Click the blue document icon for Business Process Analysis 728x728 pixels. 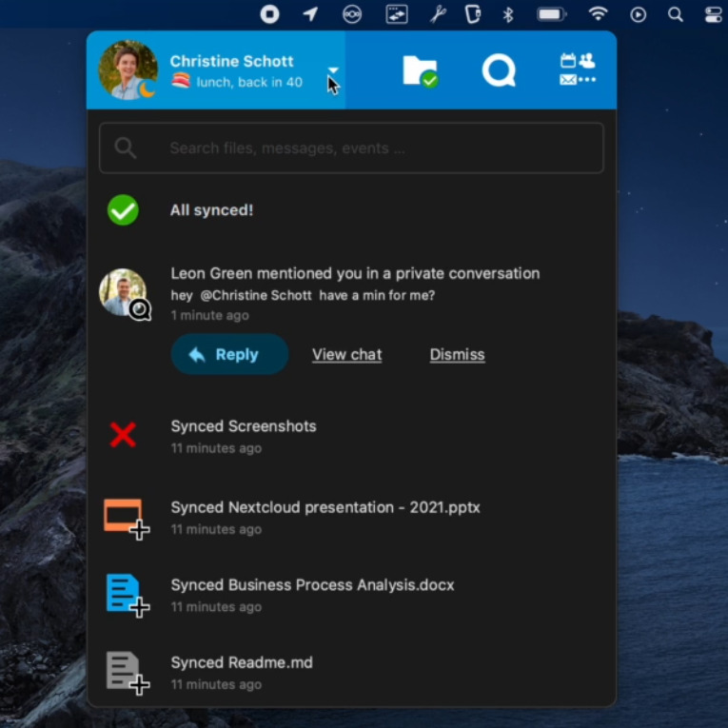coord(128,596)
